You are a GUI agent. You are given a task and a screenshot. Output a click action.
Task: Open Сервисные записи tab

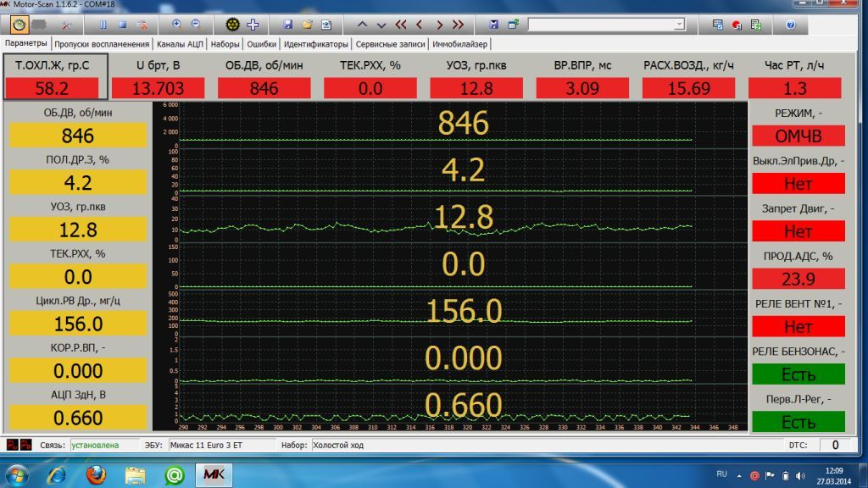(390, 44)
